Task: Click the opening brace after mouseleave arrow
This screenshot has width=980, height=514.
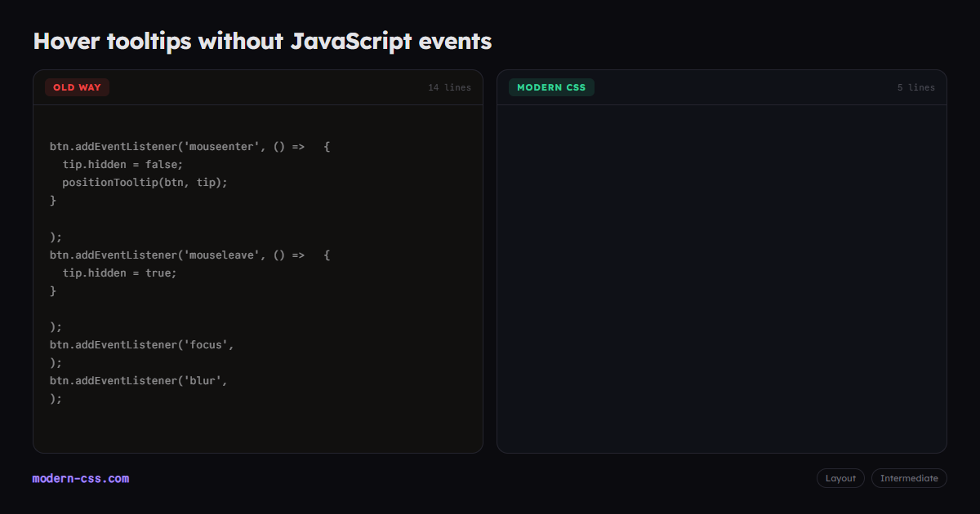Action: coord(327,255)
